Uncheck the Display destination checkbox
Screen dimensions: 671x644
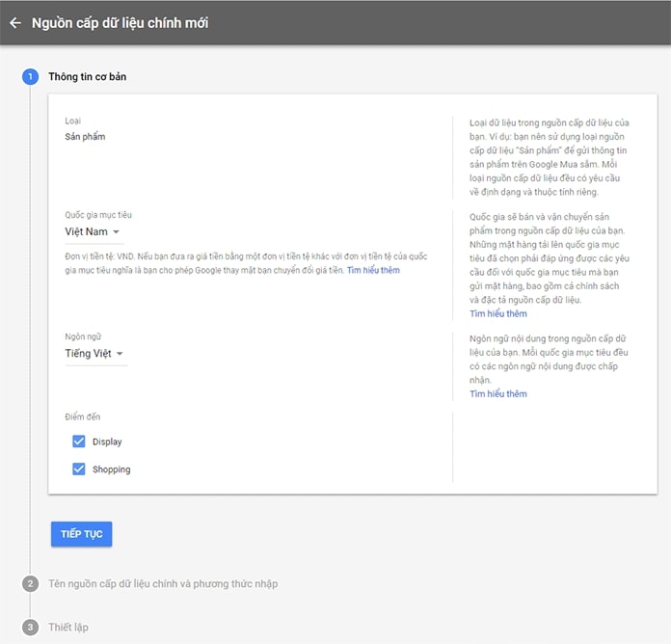click(x=79, y=442)
